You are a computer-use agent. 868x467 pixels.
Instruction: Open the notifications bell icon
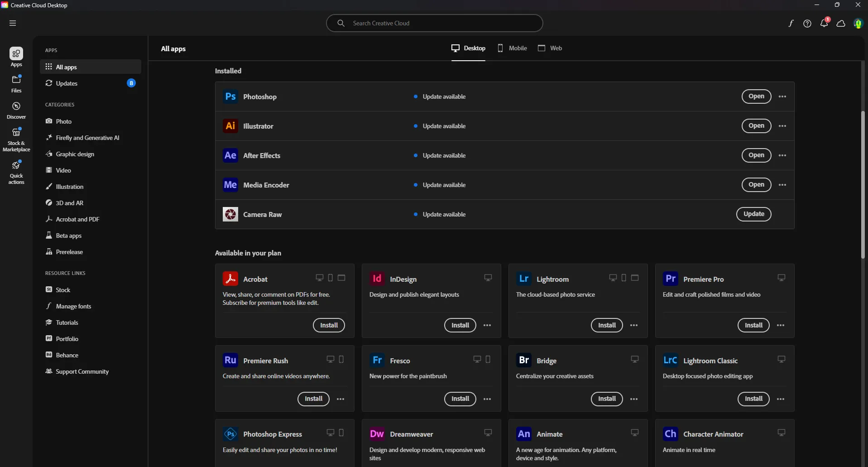pos(824,23)
